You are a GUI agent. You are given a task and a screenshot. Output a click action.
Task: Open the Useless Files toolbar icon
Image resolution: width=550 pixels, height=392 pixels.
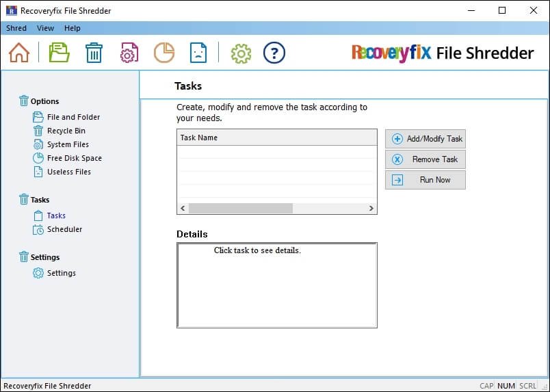click(198, 53)
